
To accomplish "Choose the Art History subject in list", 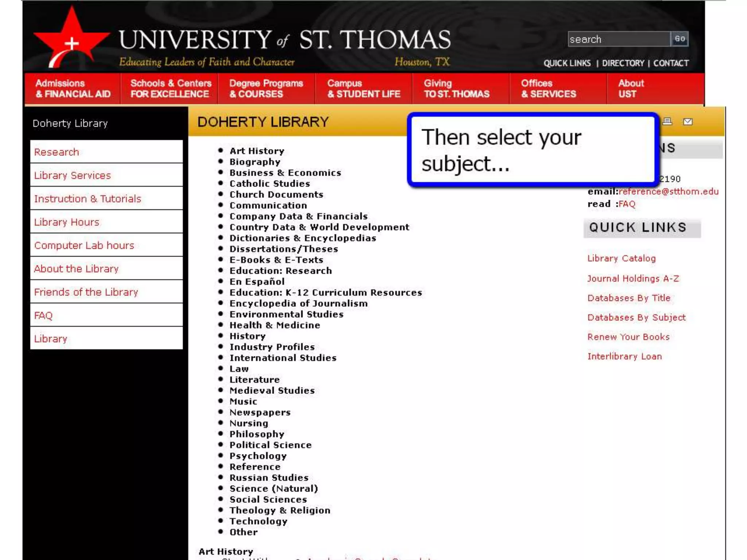I will coord(257,151).
